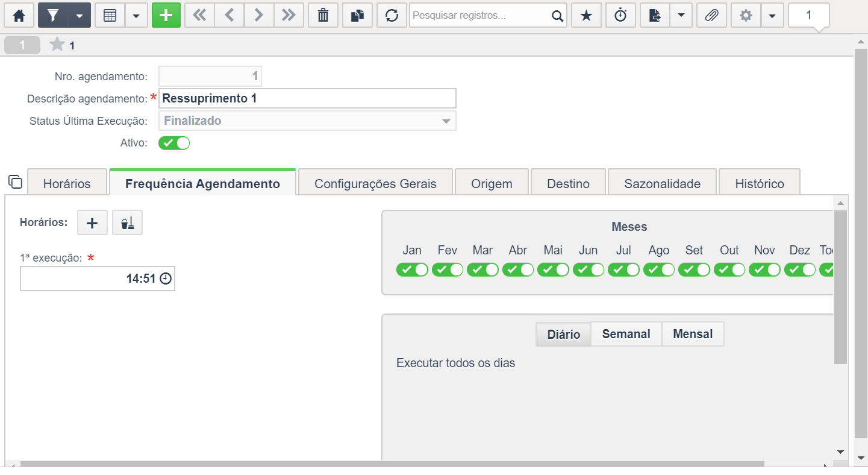868x475 pixels.
Task: Toggle the Mai month switch
Action: (x=553, y=269)
